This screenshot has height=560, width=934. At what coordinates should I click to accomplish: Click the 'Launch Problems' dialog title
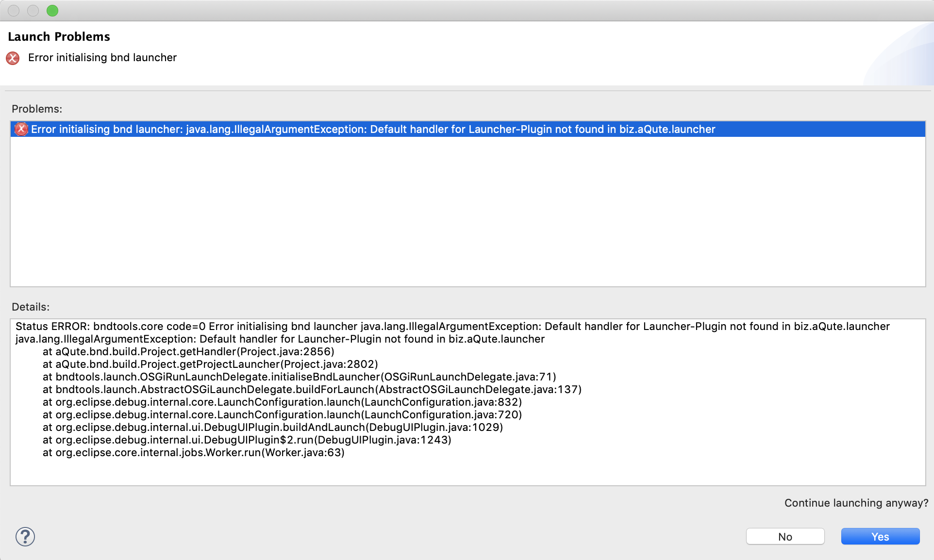(x=59, y=36)
